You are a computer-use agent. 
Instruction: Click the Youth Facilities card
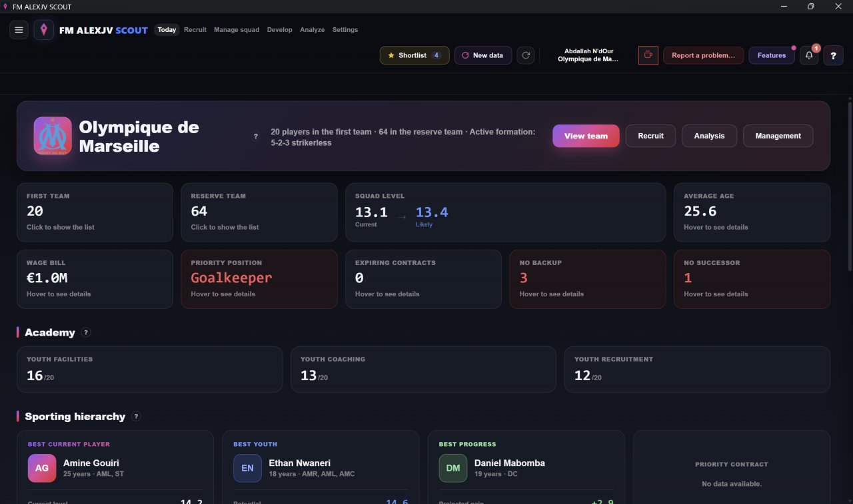(x=150, y=370)
